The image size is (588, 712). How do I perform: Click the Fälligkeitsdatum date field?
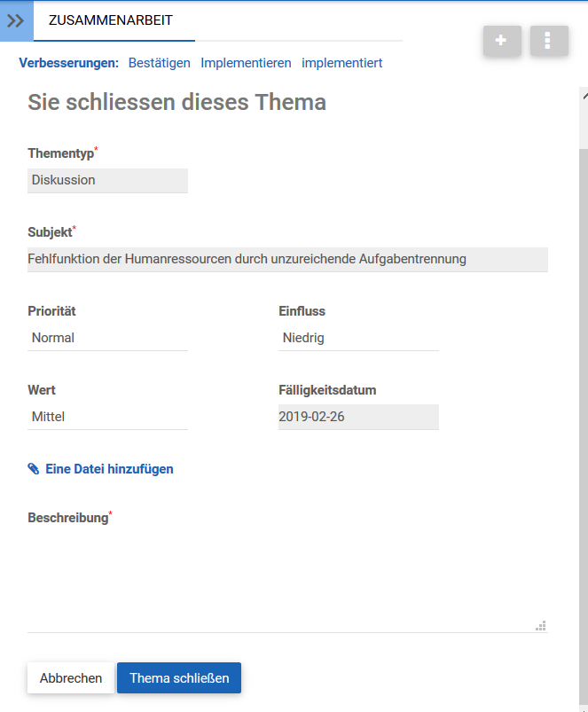(358, 417)
